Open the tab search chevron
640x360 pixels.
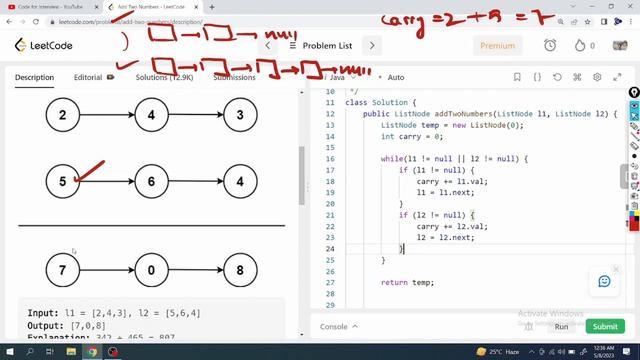[x=573, y=7]
